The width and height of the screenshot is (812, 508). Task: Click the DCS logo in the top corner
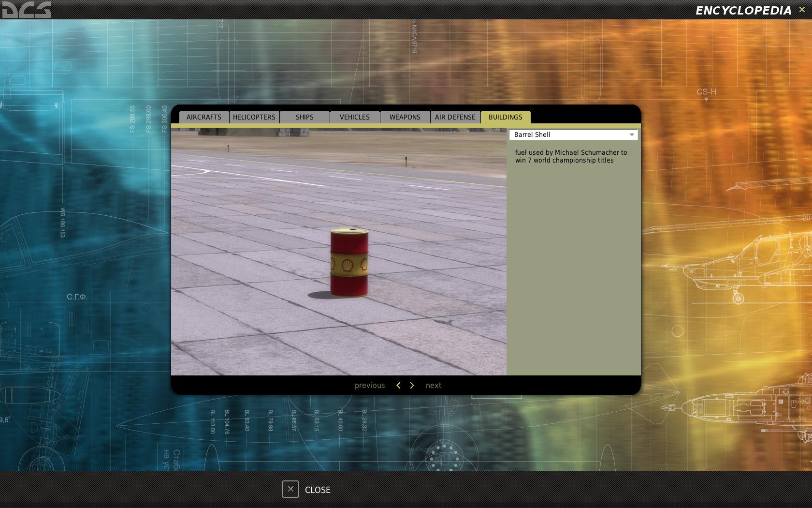click(x=26, y=10)
